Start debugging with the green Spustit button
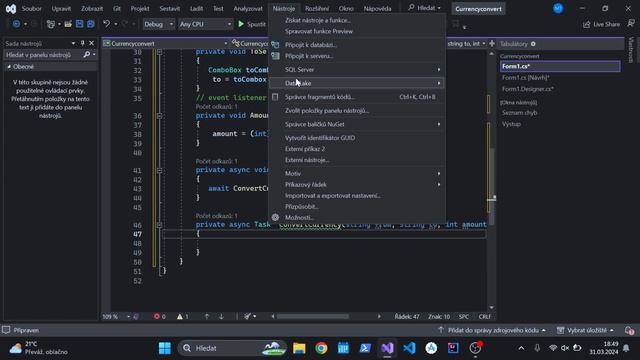The image size is (640, 360). (x=252, y=24)
